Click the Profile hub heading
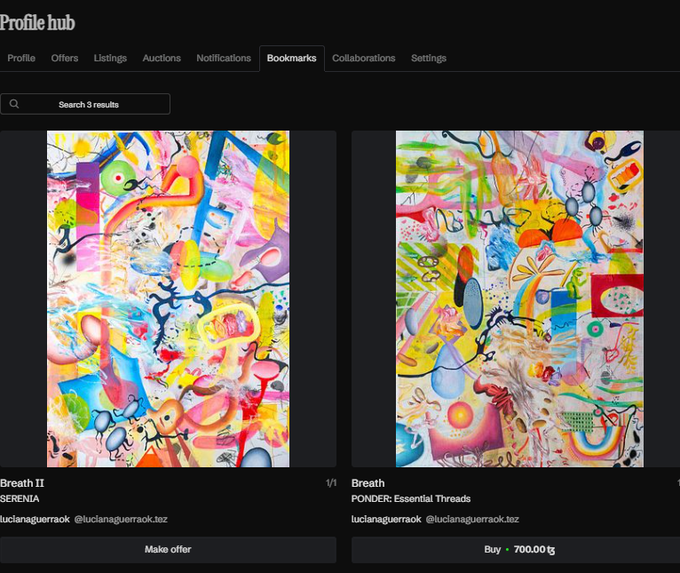680x573 pixels. 37,23
